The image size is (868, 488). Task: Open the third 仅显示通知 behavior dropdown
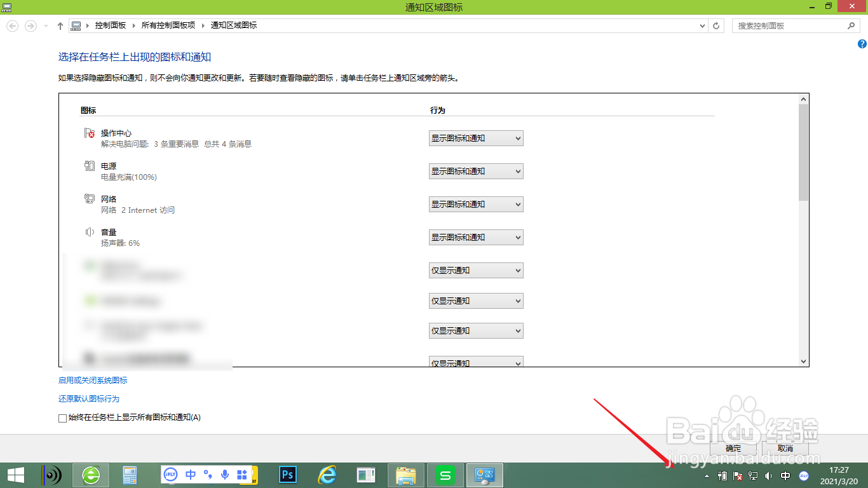point(476,330)
